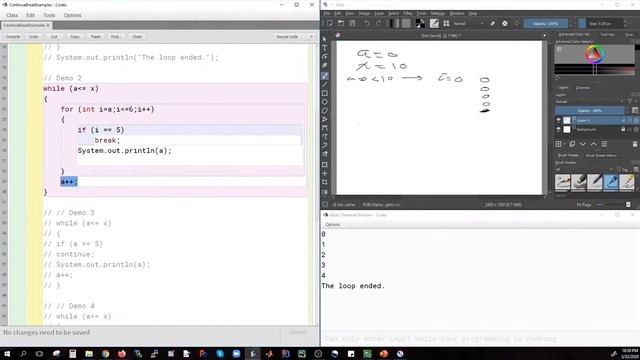The image size is (640, 360).
Task: Click the Duplicate layer icon in Layers panel
Action: [x=572, y=144]
